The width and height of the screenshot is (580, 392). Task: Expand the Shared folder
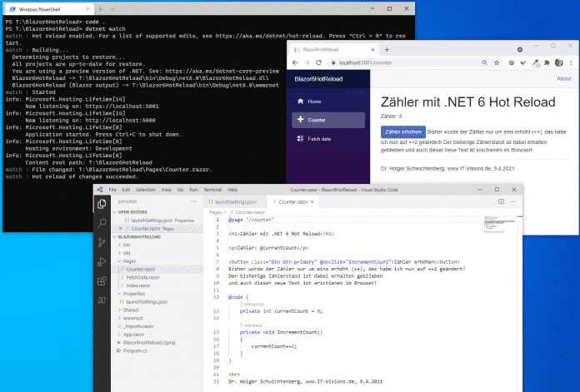click(x=130, y=310)
